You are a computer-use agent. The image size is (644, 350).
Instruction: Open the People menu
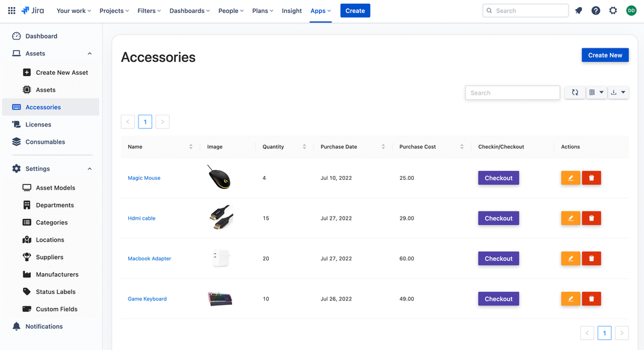pyautogui.click(x=231, y=11)
